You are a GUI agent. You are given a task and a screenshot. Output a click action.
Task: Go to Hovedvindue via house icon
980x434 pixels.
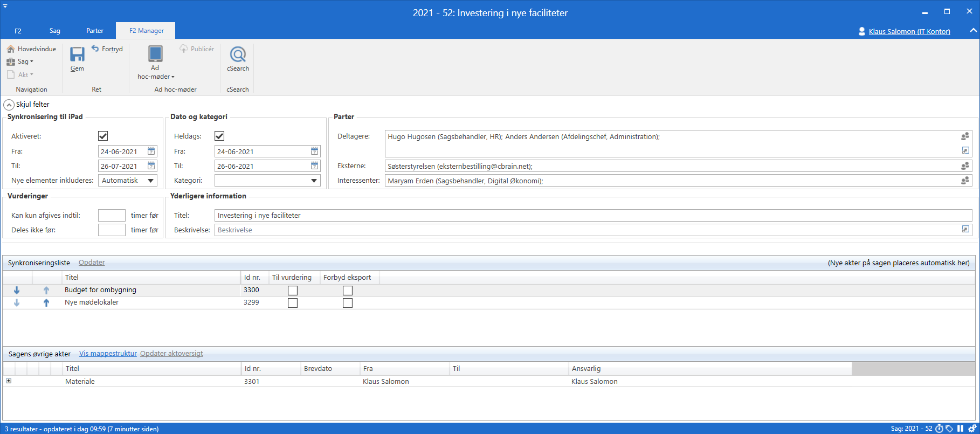(x=11, y=49)
